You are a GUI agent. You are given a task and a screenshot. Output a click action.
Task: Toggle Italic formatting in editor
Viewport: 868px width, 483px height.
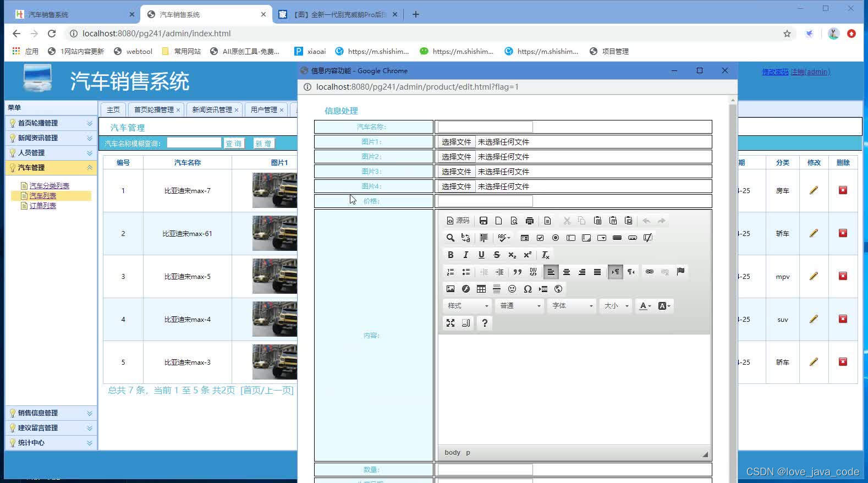(x=466, y=255)
